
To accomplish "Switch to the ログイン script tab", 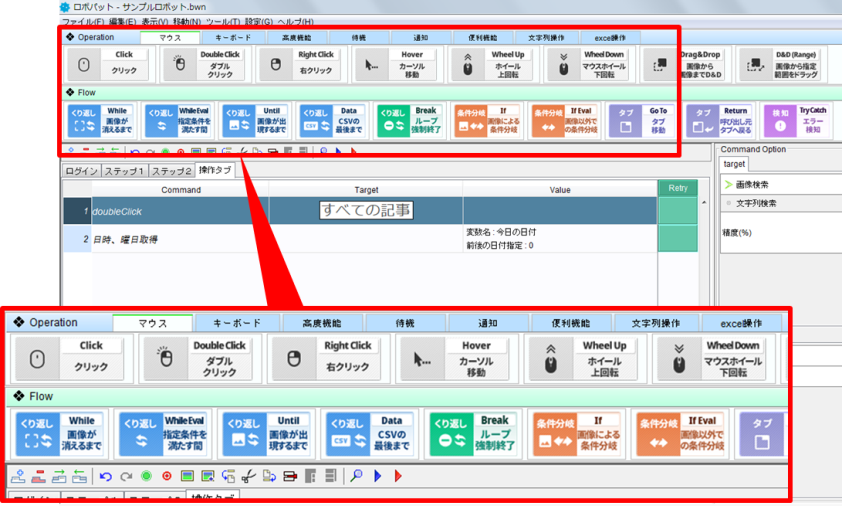I will coord(81,171).
